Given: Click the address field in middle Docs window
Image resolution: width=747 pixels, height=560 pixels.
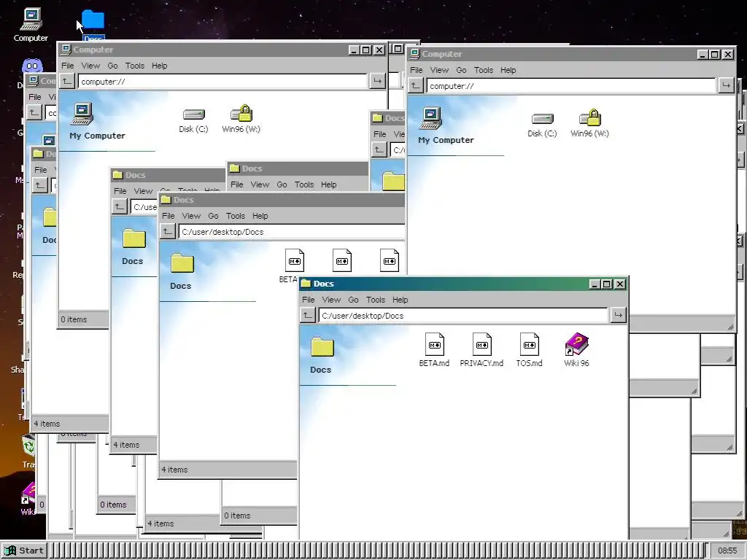Looking at the screenshot, I should click(x=292, y=231).
